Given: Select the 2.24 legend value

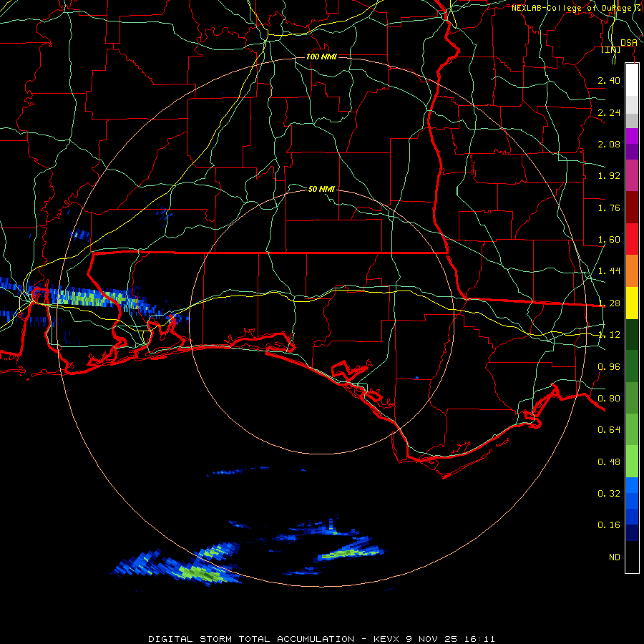Looking at the screenshot, I should click(609, 112).
